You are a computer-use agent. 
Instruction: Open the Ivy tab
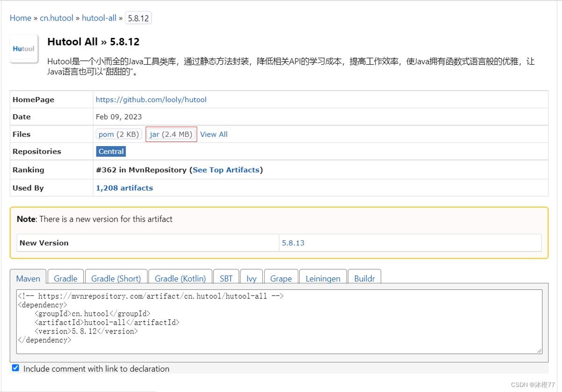(251, 278)
